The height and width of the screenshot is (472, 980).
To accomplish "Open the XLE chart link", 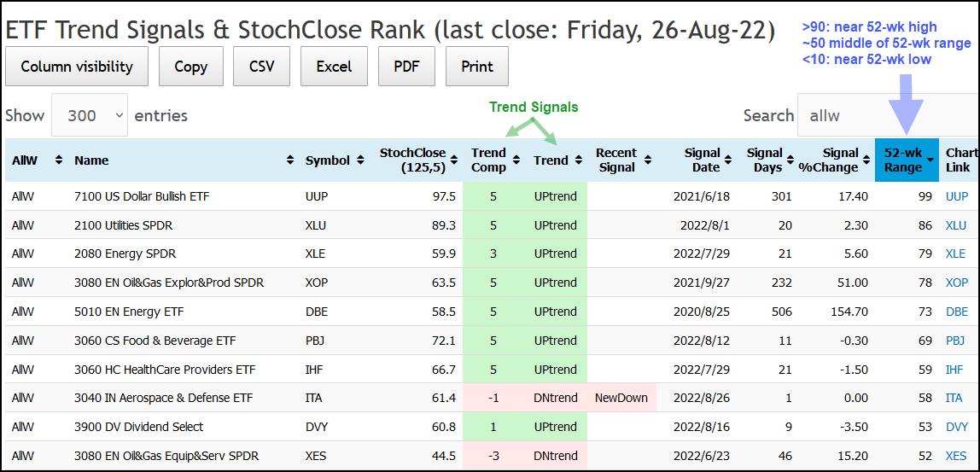I will click(956, 253).
